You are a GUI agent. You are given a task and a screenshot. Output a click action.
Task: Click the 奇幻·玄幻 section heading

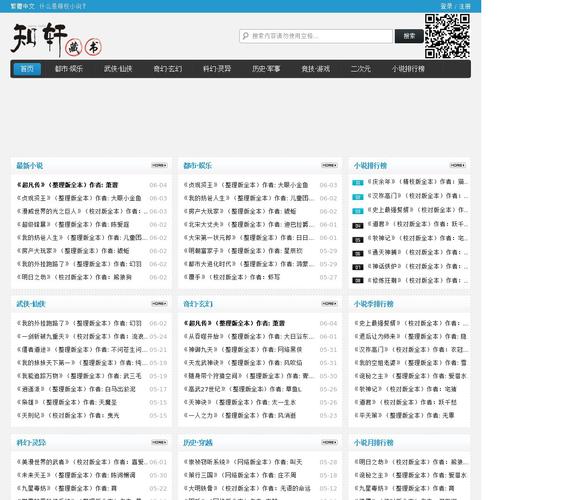pos(198,304)
